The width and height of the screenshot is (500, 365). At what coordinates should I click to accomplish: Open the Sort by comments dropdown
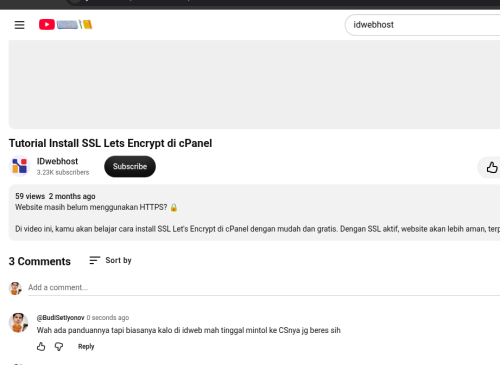click(x=110, y=260)
